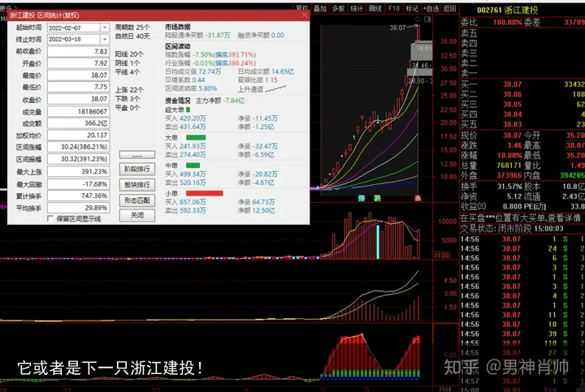
Task: Click the 38.07 high price label on chart
Action: click(397, 28)
